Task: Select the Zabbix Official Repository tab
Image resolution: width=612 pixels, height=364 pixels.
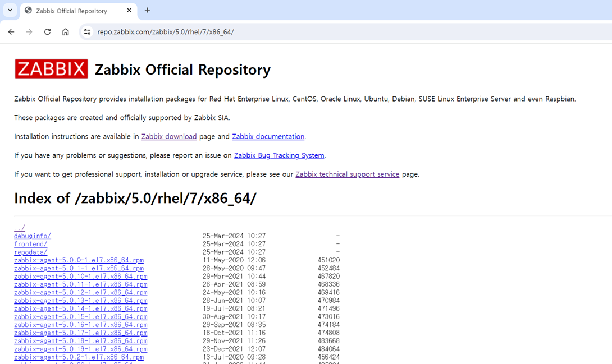Action: pyautogui.click(x=79, y=11)
